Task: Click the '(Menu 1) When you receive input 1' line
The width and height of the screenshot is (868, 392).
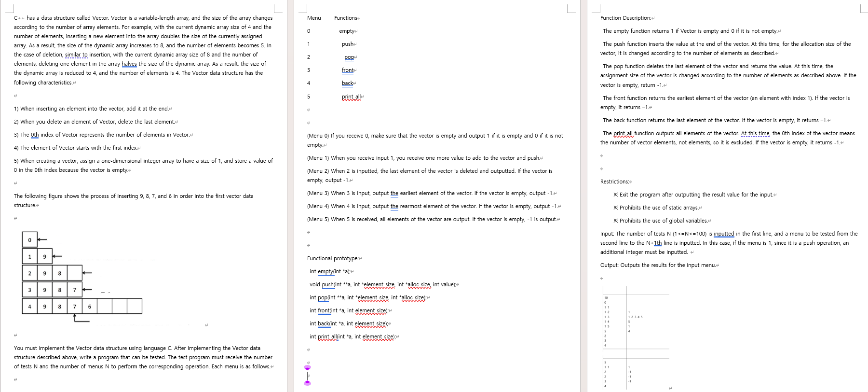Action: point(424,158)
